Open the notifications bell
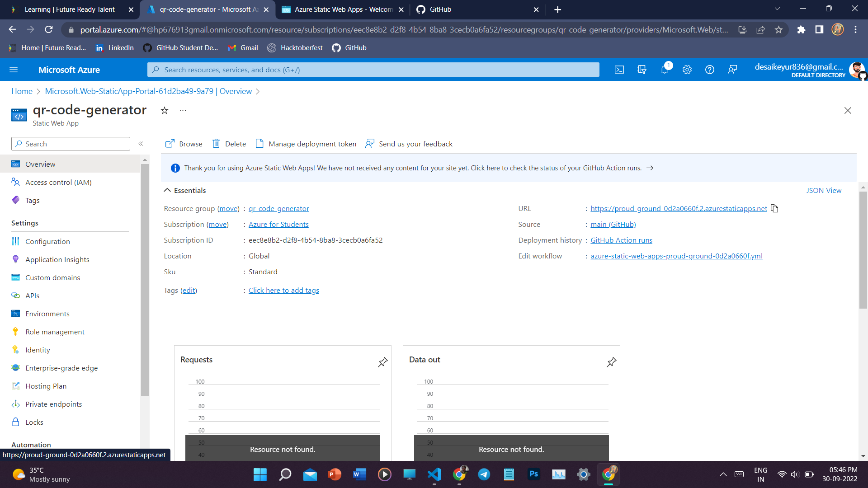868x488 pixels. [665, 70]
